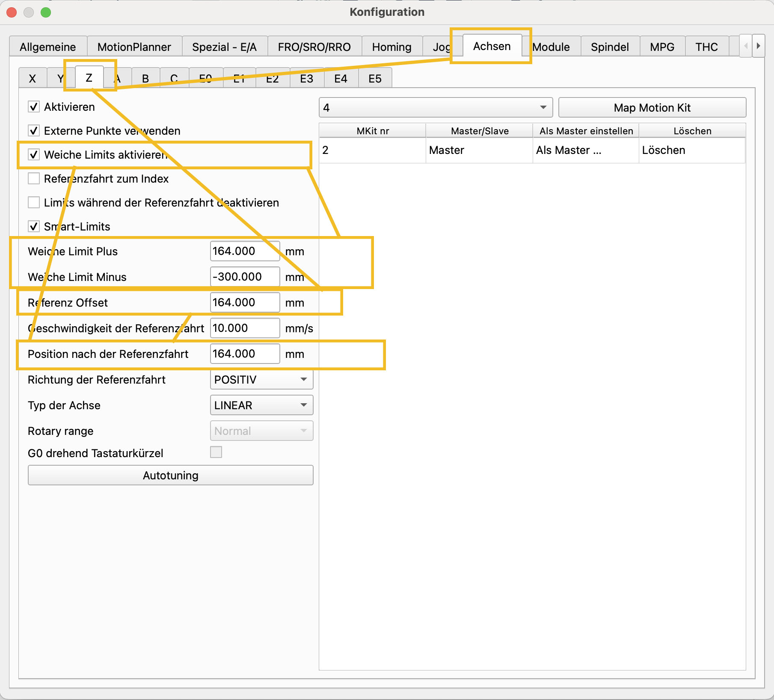Enable Referenzfahrt zum Index checkbox
774x700 pixels.
pyautogui.click(x=34, y=179)
